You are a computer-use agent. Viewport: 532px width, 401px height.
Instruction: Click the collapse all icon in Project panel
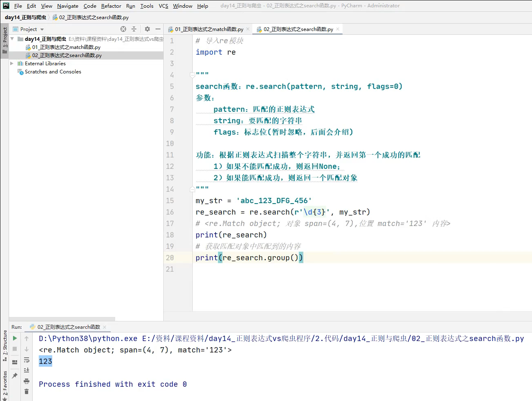pos(134,29)
